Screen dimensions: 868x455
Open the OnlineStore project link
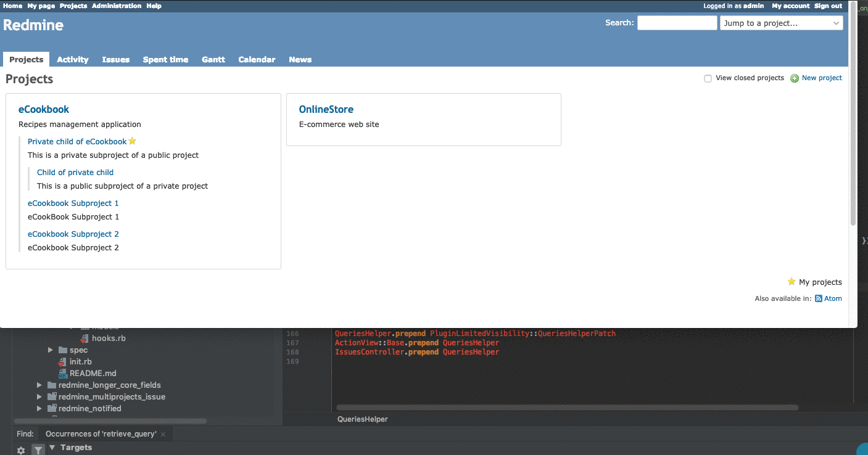point(326,109)
